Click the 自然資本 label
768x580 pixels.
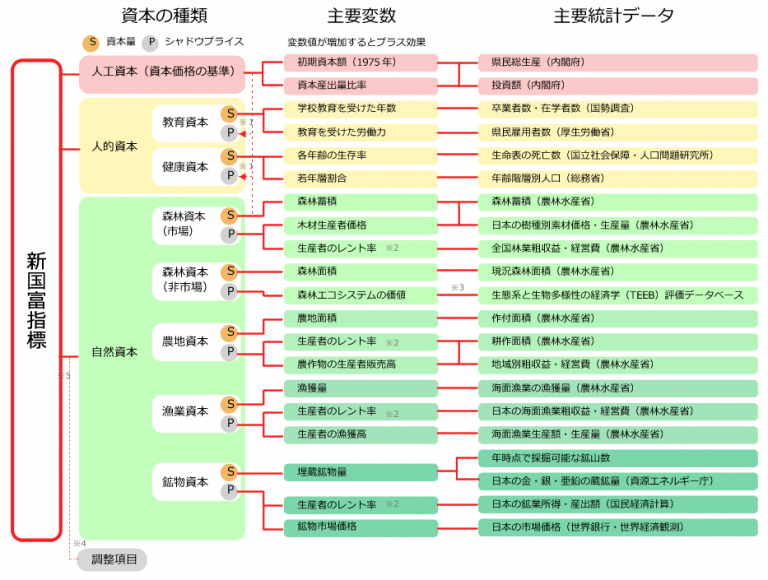115,352
